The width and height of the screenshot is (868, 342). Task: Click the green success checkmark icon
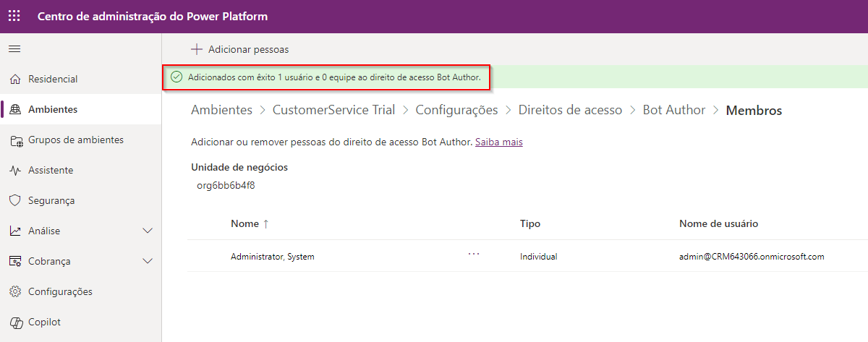[176, 76]
